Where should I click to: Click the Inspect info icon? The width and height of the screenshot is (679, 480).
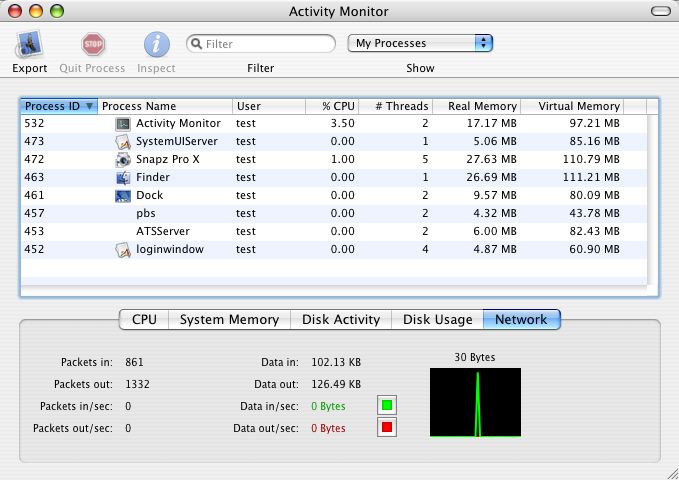[x=156, y=44]
